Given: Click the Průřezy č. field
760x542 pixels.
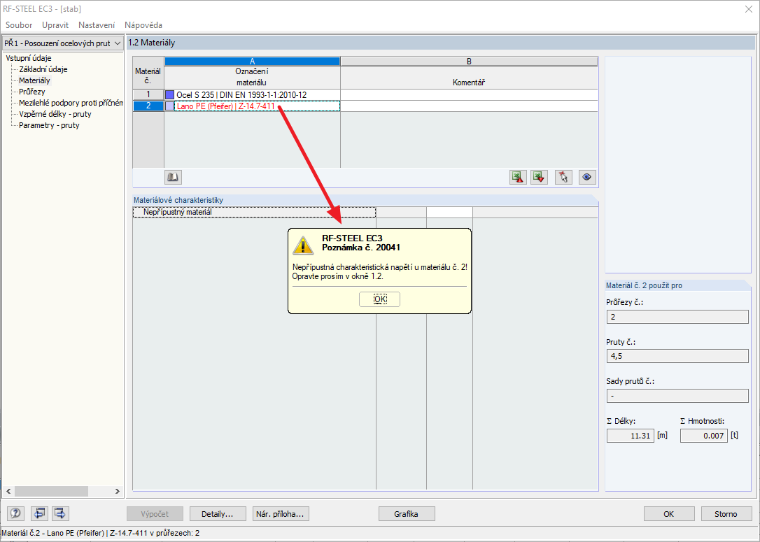Looking at the screenshot, I should [678, 317].
